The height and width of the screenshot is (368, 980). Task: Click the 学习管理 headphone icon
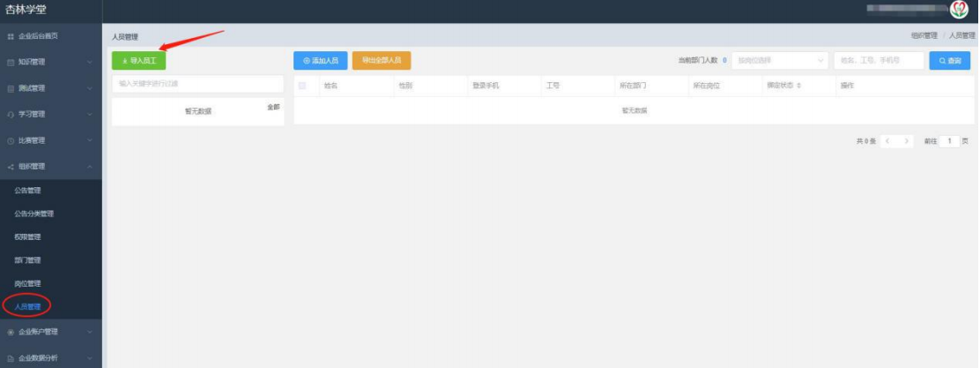[10, 115]
